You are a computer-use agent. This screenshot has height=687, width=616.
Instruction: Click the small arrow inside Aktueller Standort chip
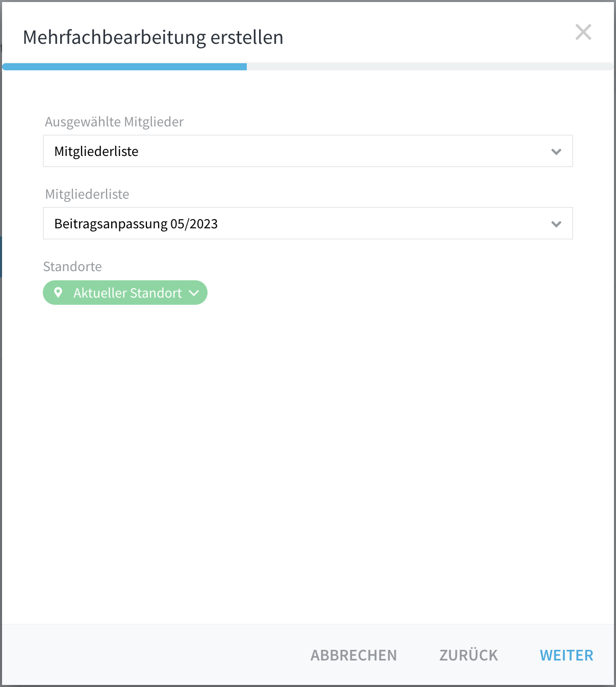[194, 293]
